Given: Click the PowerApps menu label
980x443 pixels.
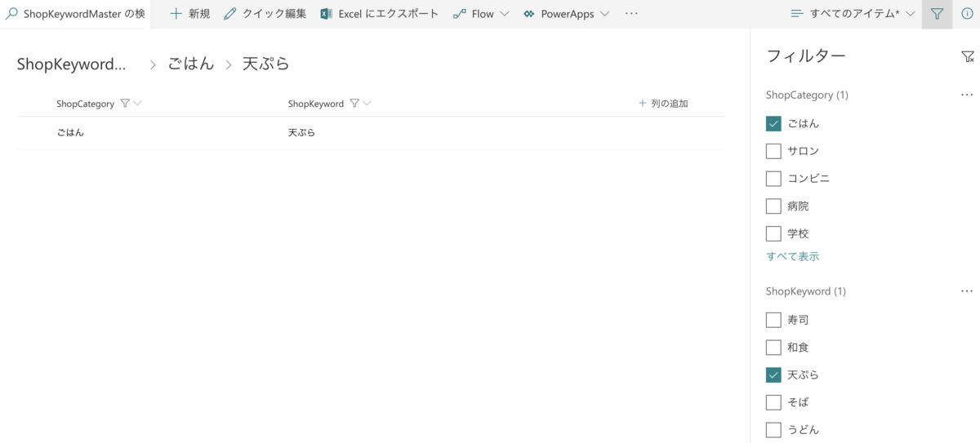Looking at the screenshot, I should point(568,14).
